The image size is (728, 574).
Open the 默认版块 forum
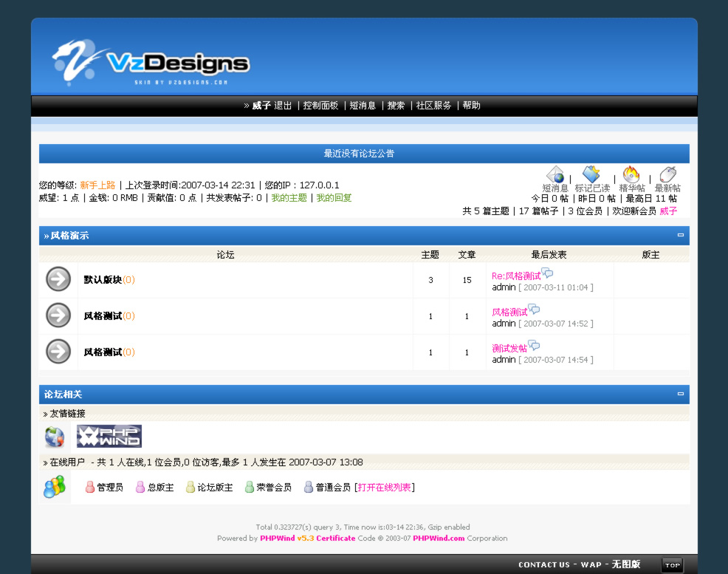(103, 279)
